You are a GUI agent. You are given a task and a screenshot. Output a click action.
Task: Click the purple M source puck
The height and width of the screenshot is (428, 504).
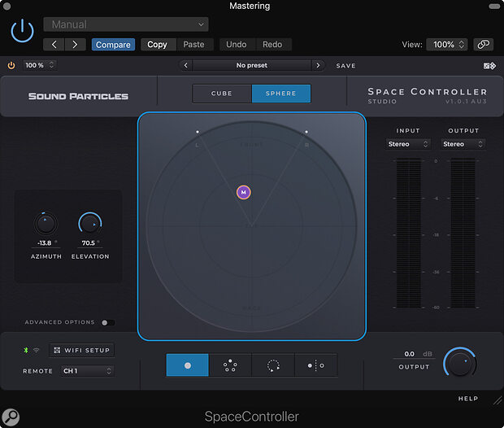point(244,193)
